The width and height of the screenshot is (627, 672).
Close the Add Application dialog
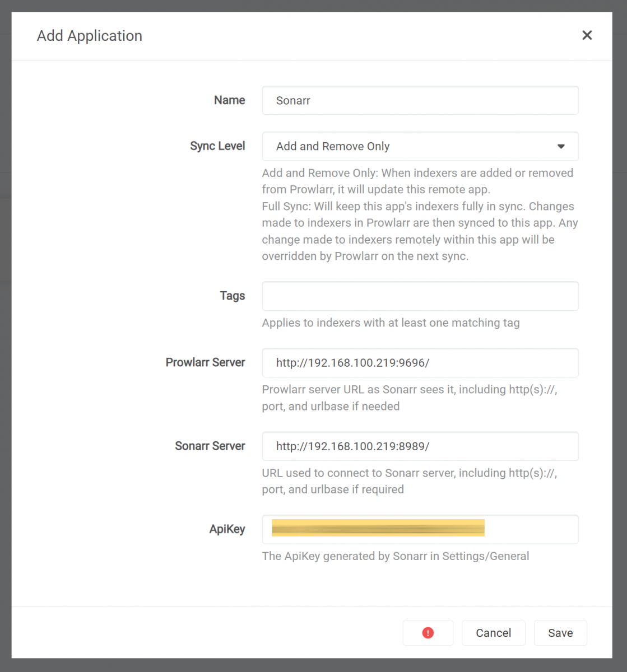[x=587, y=35]
